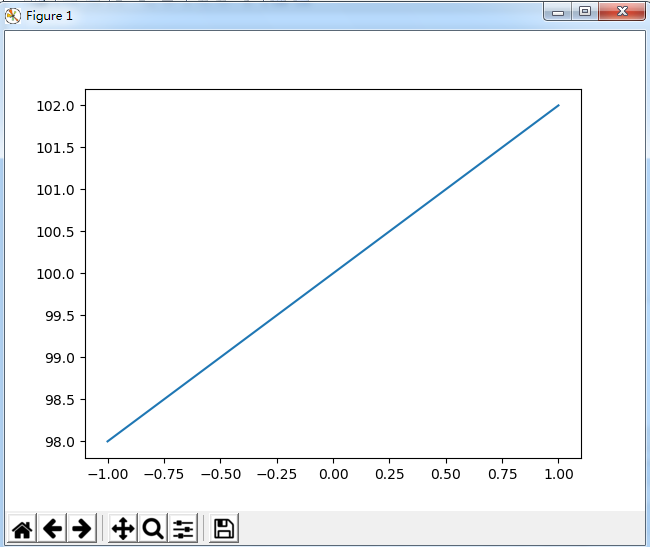Click y-axis label 98.0
650x547 pixels.
[60, 442]
